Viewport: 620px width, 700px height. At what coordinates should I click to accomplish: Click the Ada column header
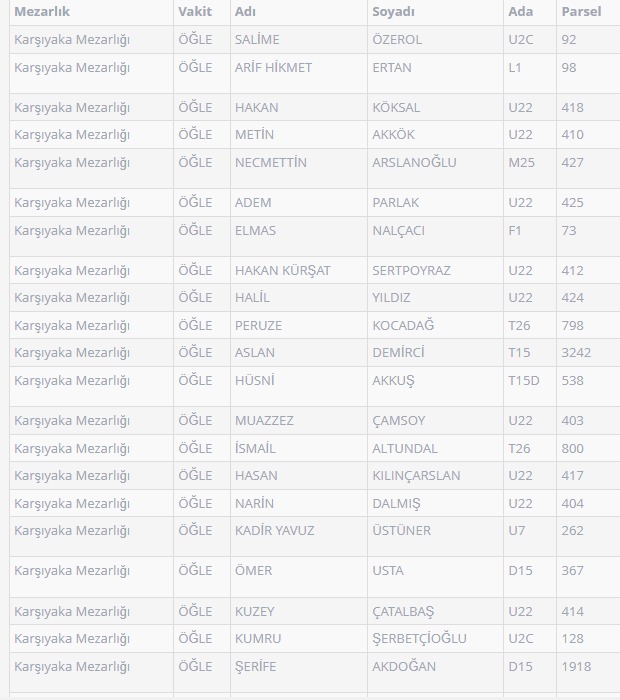point(520,12)
